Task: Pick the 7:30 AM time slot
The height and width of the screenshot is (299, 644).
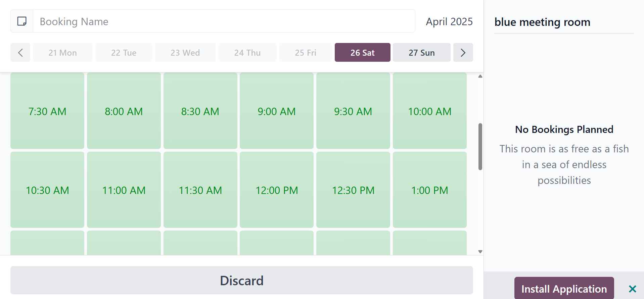Action: (x=47, y=111)
